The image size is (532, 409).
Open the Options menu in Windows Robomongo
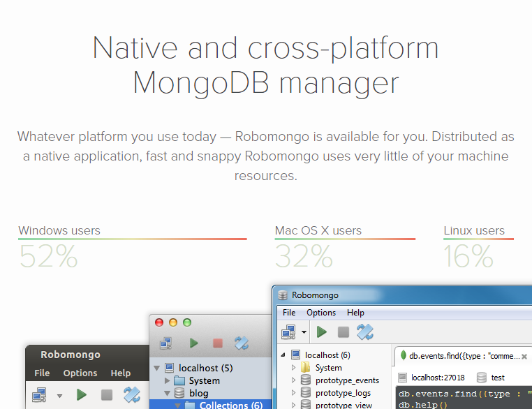[321, 313]
